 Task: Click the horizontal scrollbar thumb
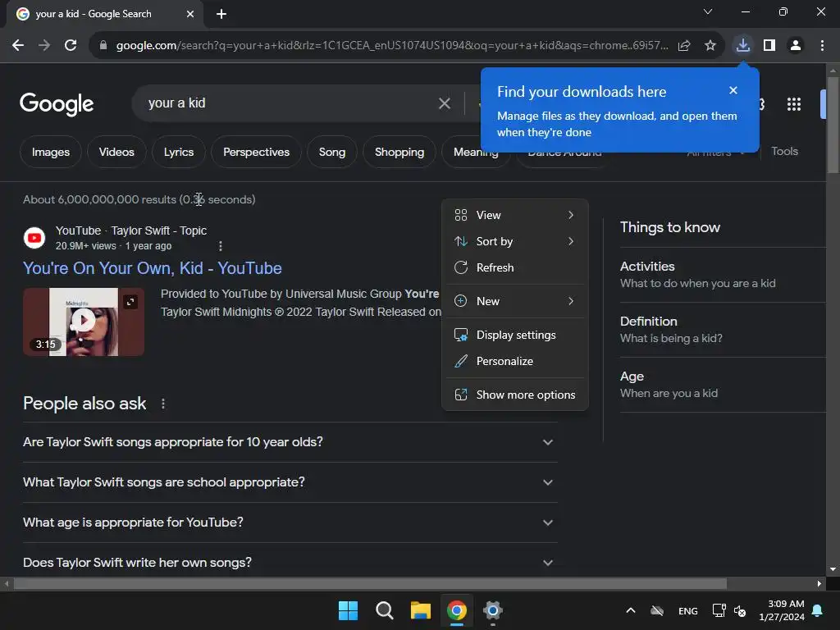point(370,583)
